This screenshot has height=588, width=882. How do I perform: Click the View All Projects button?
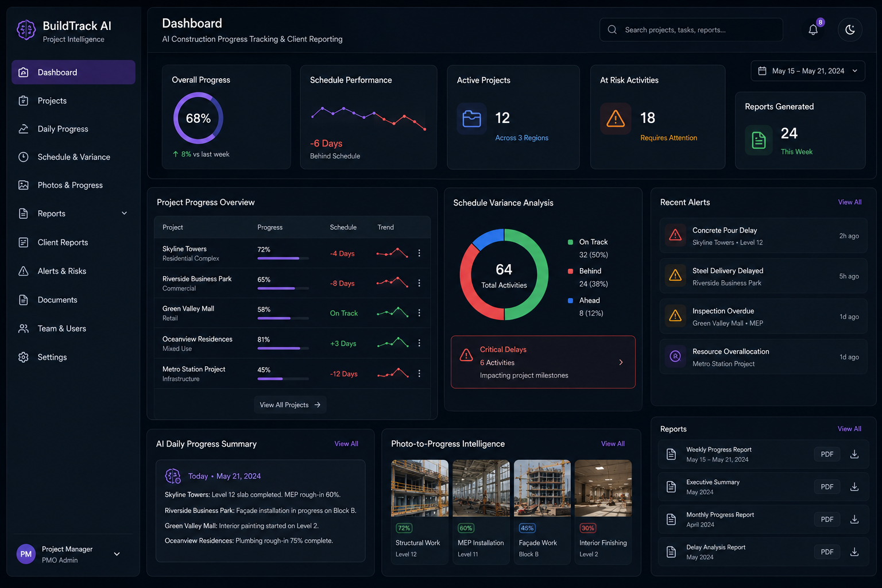coord(290,405)
